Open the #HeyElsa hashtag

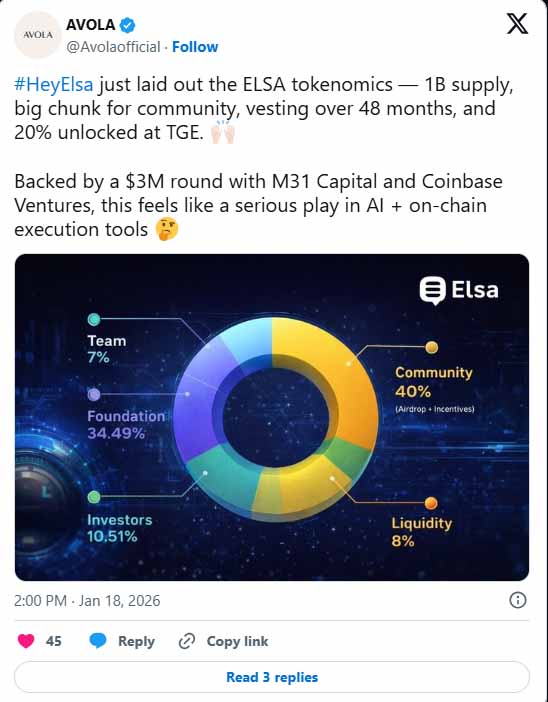pyautogui.click(x=54, y=84)
